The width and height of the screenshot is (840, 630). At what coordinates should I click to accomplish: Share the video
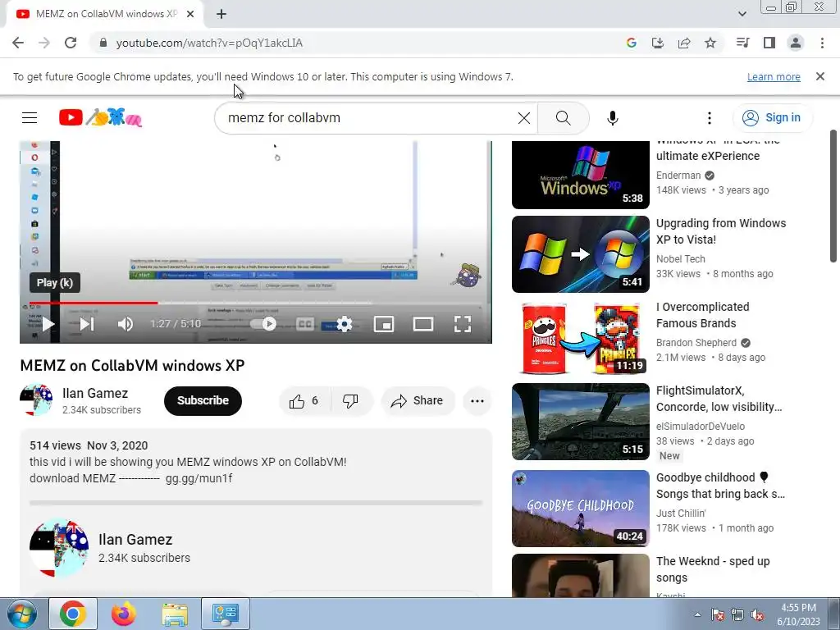click(x=418, y=400)
